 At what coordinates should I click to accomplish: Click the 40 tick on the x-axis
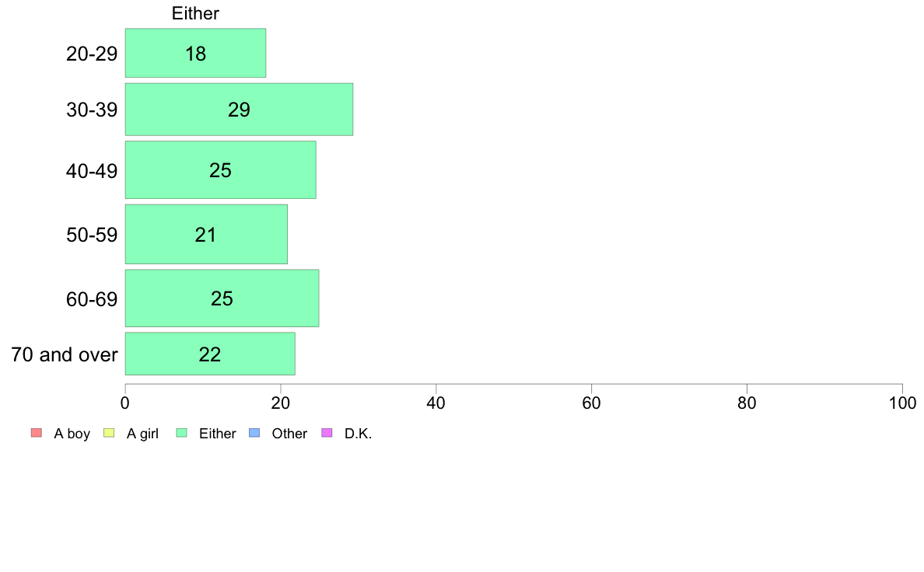(x=436, y=403)
